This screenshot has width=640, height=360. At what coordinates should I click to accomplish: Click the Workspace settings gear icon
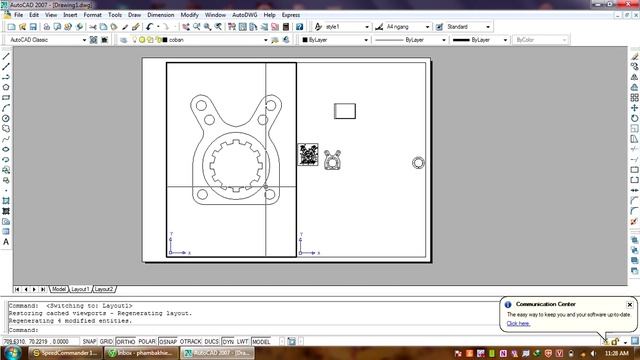coord(93,40)
